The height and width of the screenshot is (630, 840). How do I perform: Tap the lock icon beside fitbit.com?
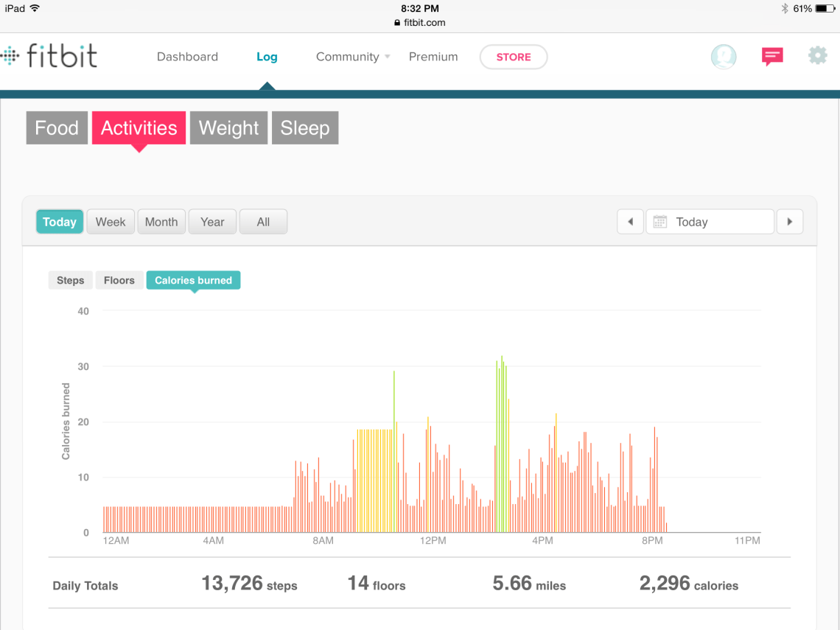coord(398,23)
